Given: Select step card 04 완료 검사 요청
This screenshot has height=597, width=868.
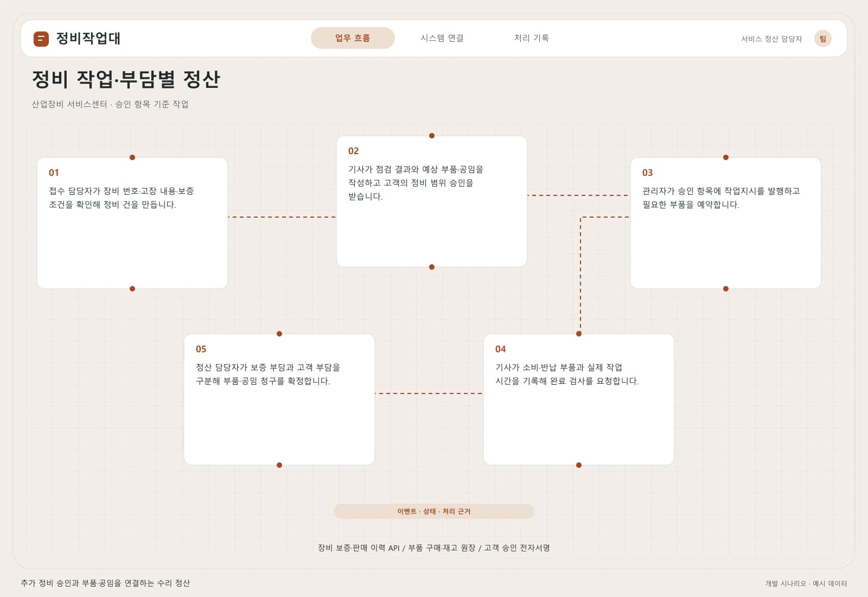Looking at the screenshot, I should coord(579,399).
